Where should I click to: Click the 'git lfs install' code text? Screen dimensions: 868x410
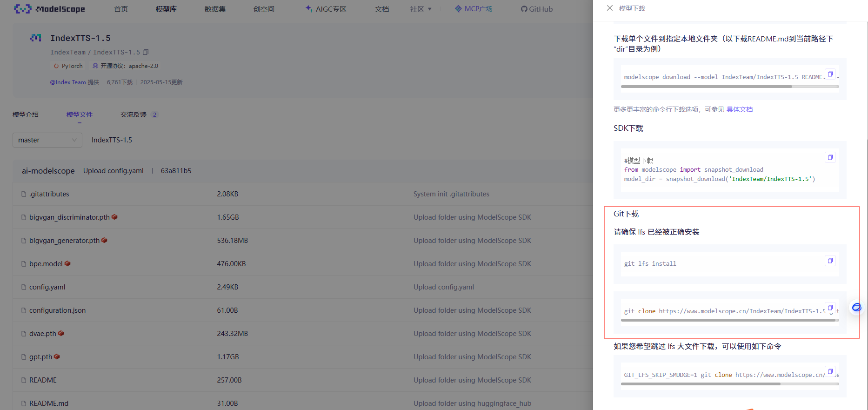[x=650, y=264]
